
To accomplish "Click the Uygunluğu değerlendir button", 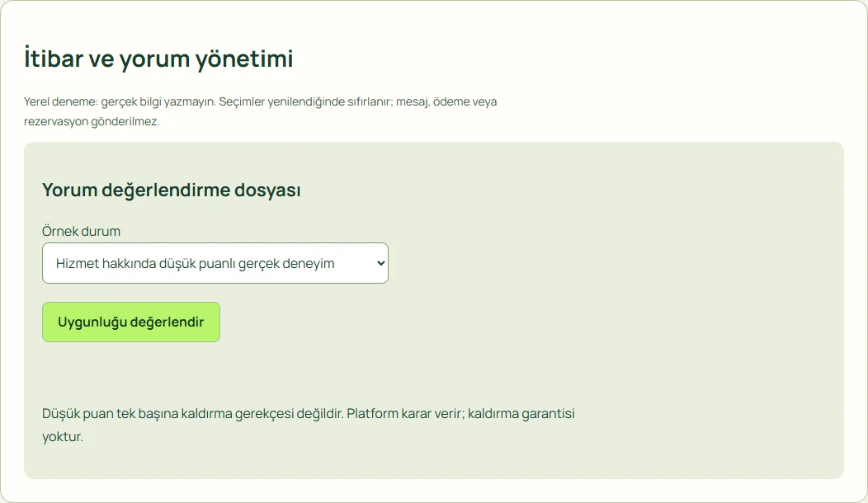I will coord(131,322).
